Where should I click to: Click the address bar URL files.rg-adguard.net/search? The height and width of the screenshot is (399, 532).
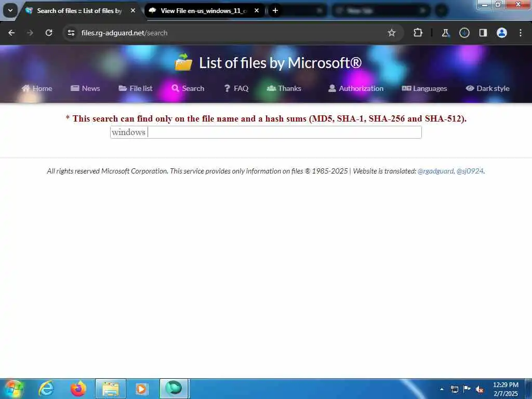(x=124, y=33)
